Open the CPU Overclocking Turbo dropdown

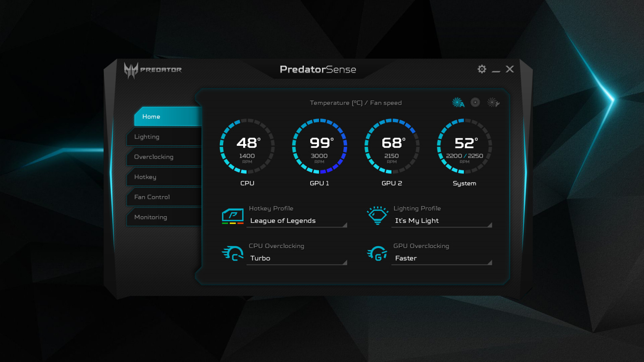point(297,258)
